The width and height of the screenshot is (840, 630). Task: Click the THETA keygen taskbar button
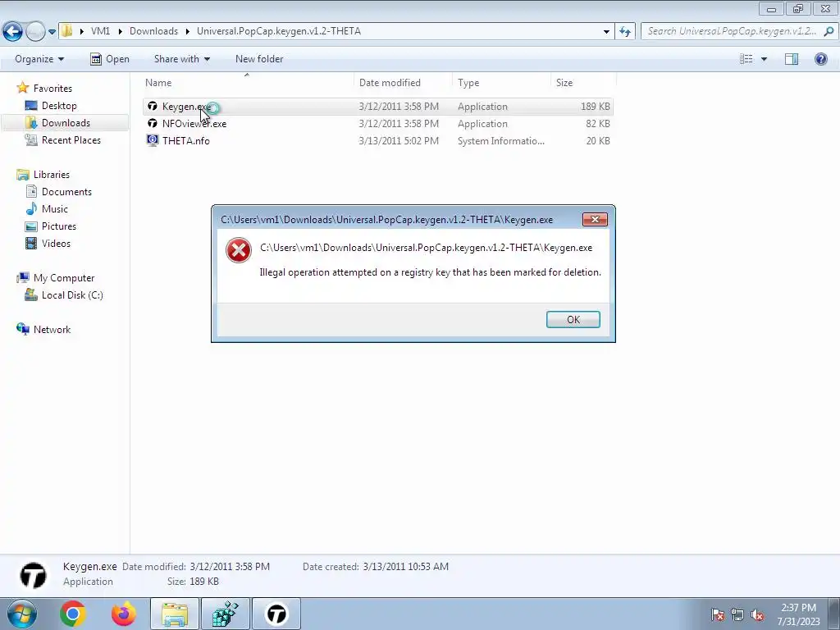pos(276,614)
